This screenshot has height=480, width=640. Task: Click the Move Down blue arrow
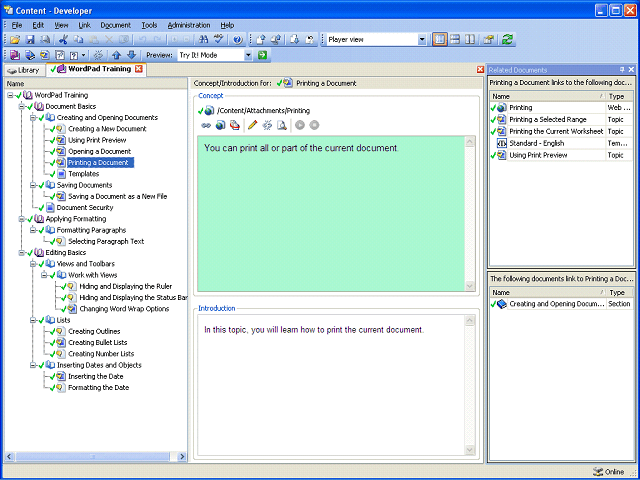pyautogui.click(x=131, y=55)
